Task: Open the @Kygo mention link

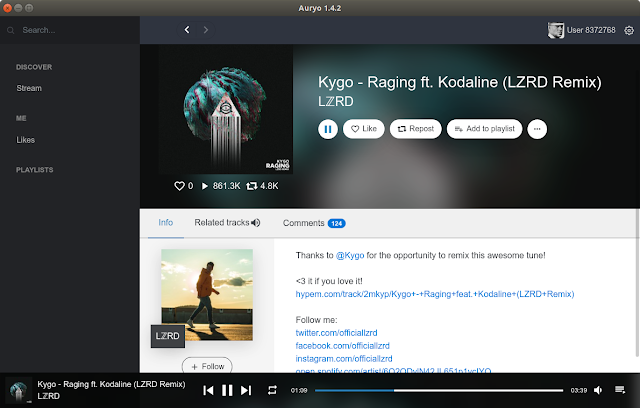Action: tap(350, 255)
